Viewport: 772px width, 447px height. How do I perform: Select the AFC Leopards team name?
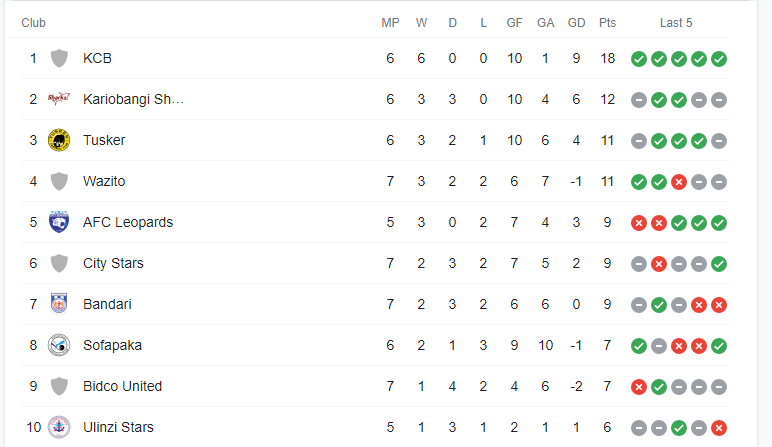coord(128,223)
